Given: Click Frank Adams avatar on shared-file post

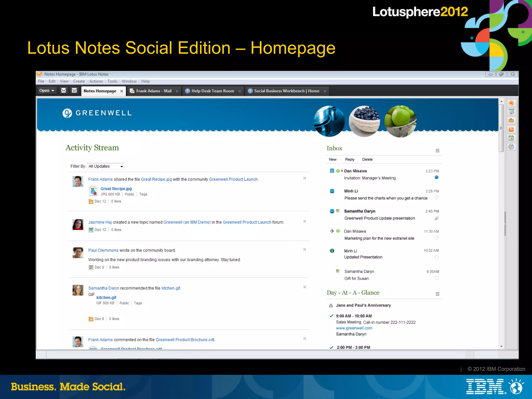Looking at the screenshot, I should click(x=78, y=181).
